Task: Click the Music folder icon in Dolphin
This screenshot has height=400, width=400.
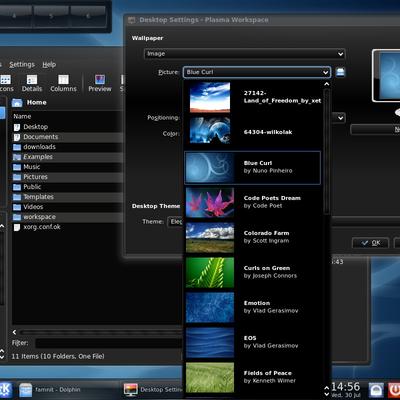Action: [17, 167]
